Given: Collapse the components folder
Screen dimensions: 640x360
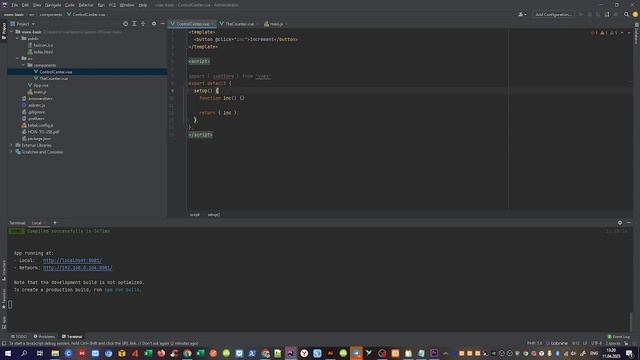Looking at the screenshot, I should tap(24, 65).
